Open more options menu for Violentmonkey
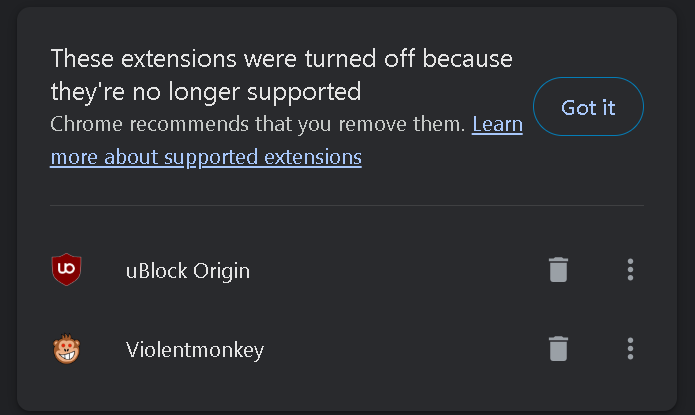Screen dimensions: 695x415 [630, 349]
